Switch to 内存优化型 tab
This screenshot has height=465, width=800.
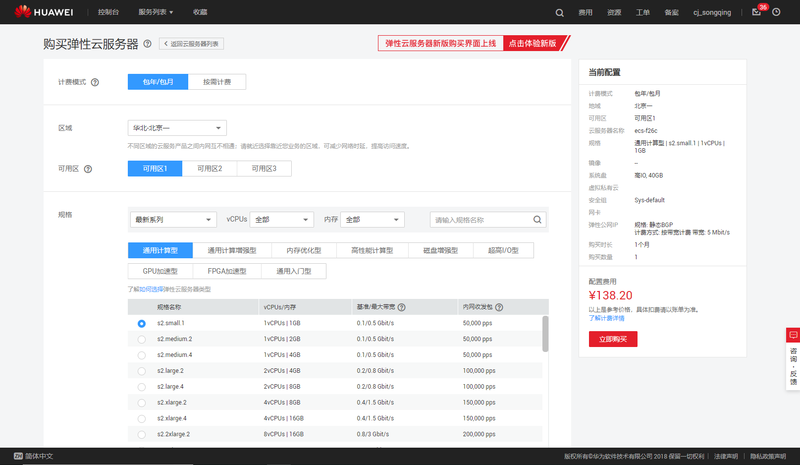point(304,250)
